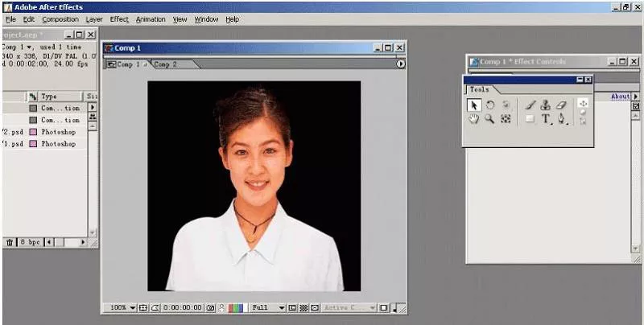Screen dimensions: 644x325
Task: Select the Eraser tool
Action: click(x=561, y=105)
